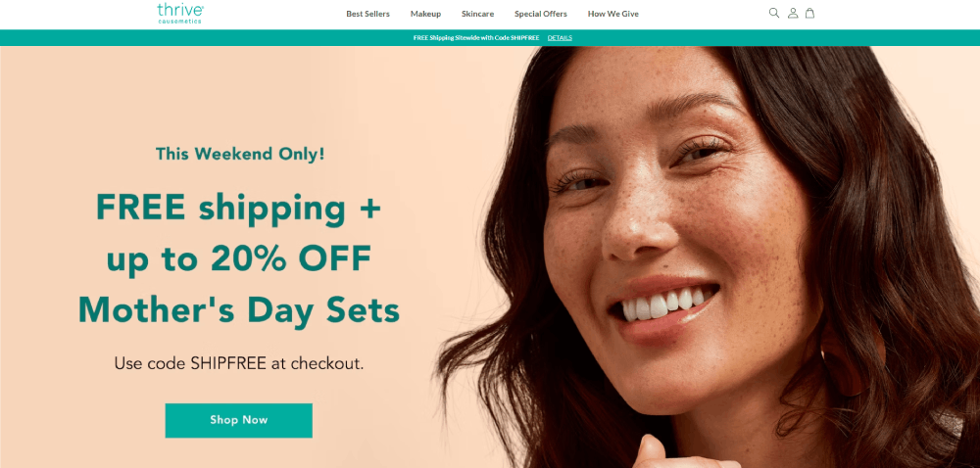This screenshot has width=980, height=468.
Task: Open search with the magnifier icon
Action: (774, 13)
